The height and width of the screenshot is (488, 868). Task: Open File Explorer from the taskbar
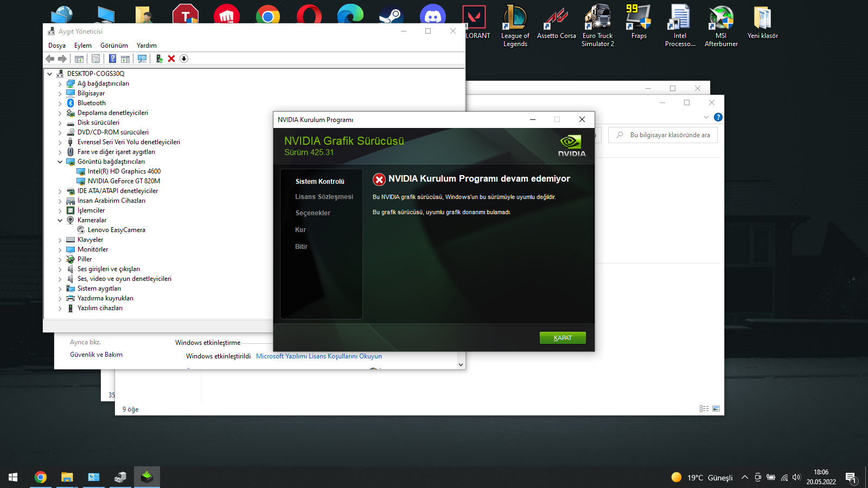pyautogui.click(x=67, y=477)
